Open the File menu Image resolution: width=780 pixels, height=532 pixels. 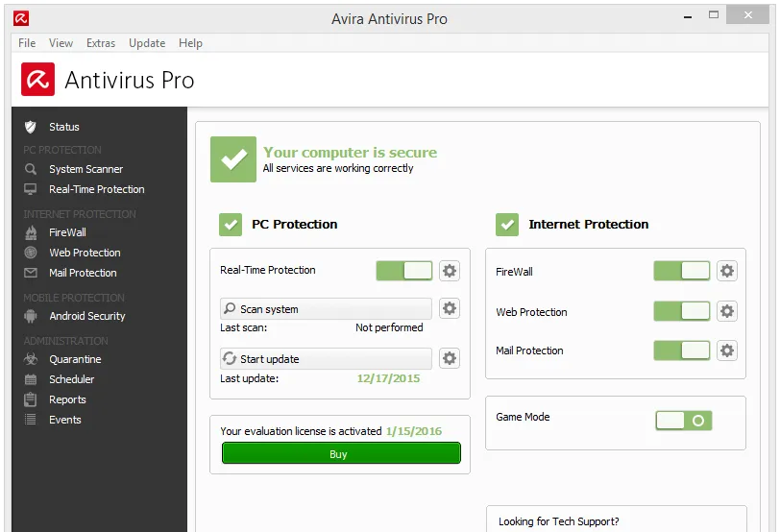[27, 43]
